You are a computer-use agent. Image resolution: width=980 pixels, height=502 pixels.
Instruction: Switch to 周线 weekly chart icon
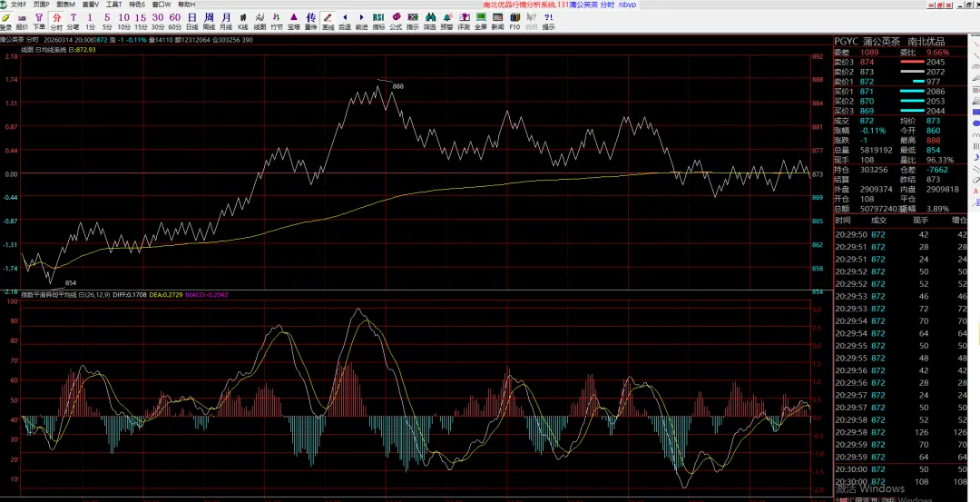point(209,21)
